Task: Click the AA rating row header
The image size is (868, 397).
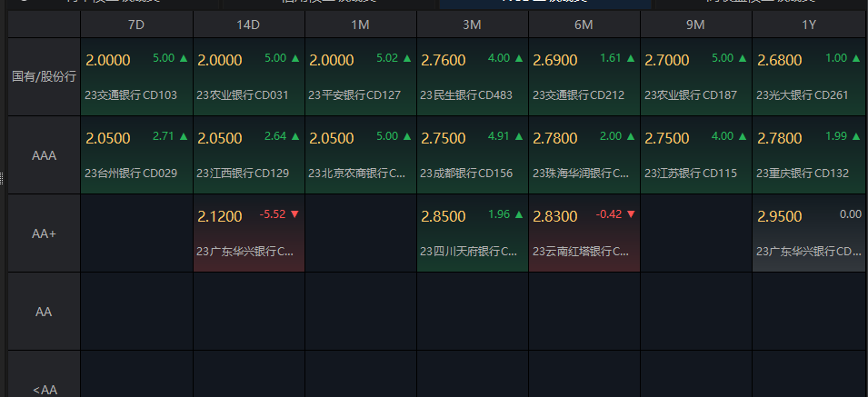Action: [x=45, y=312]
